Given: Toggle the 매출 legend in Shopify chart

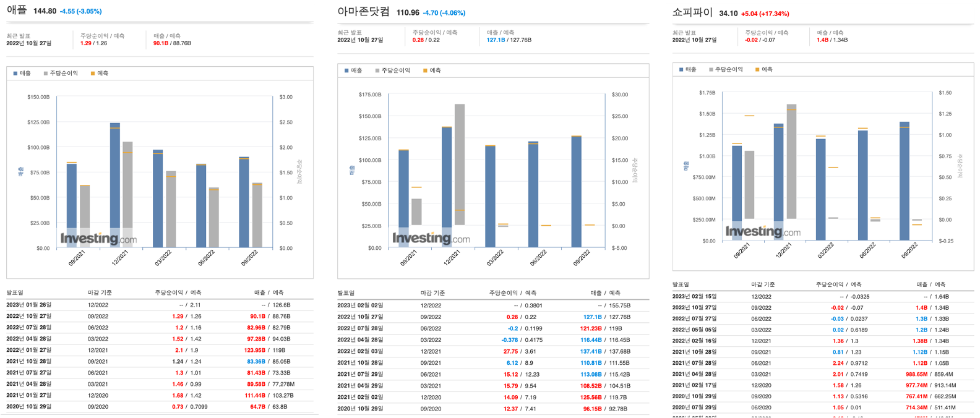Looking at the screenshot, I should click(687, 69).
